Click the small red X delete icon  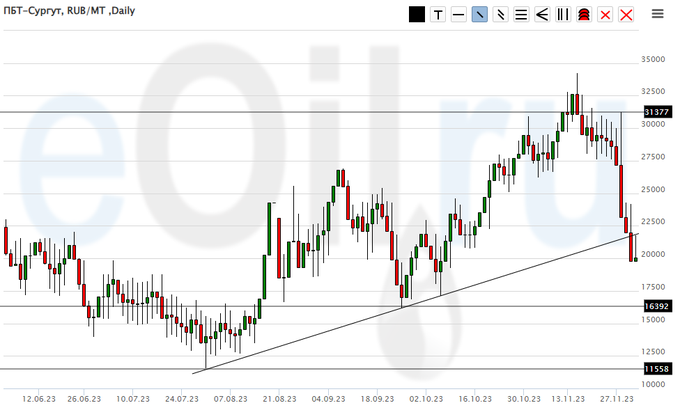(x=605, y=14)
